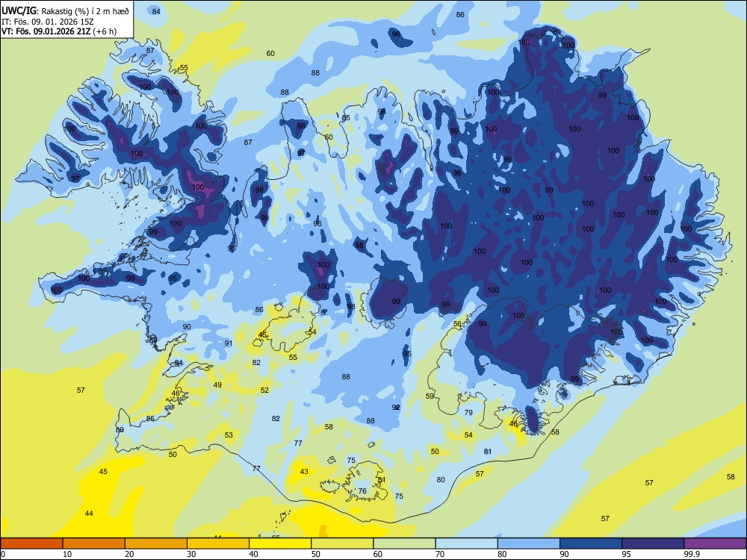
Task: Click the map value "91"
Action: click(228, 343)
